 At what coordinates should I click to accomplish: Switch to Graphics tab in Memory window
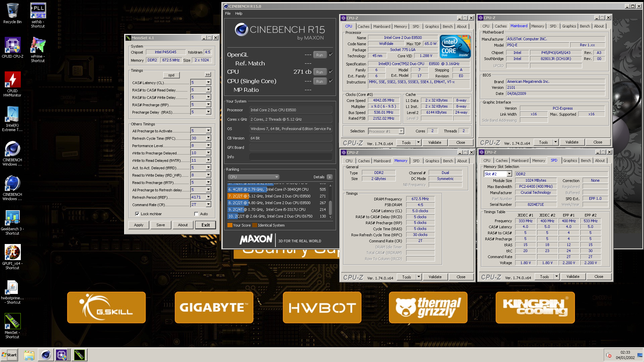432,161
